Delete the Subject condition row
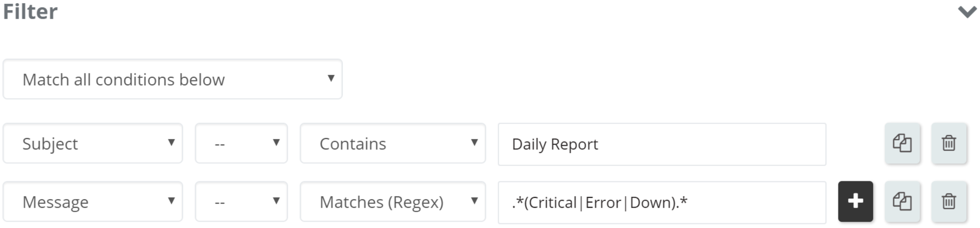The image size is (980, 228). pyautogui.click(x=949, y=143)
